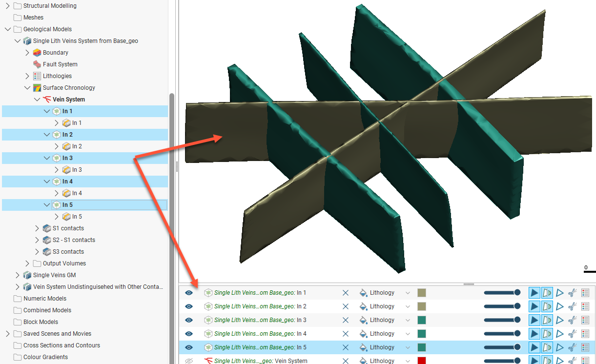Image resolution: width=596 pixels, height=364 pixels.
Task: Remove In 2 from the scene list
Action: pyautogui.click(x=346, y=306)
